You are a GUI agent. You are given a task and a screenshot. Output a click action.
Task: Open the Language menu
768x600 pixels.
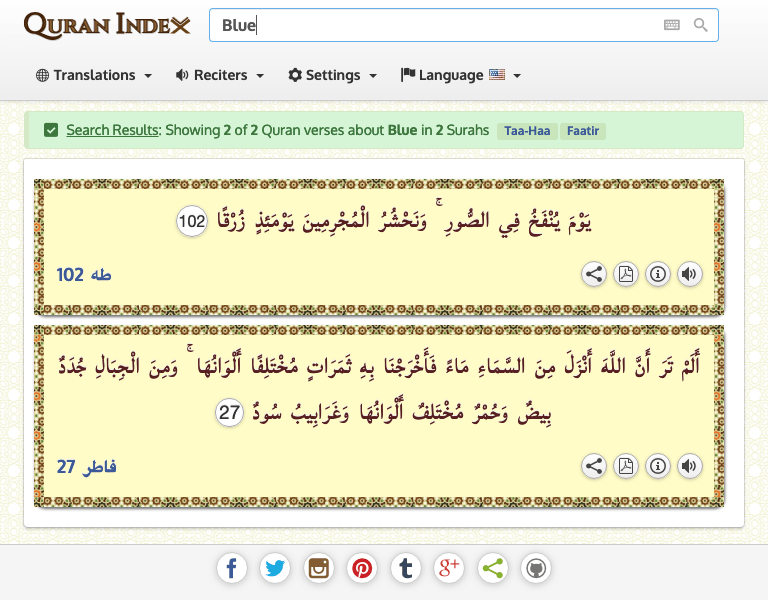point(460,75)
